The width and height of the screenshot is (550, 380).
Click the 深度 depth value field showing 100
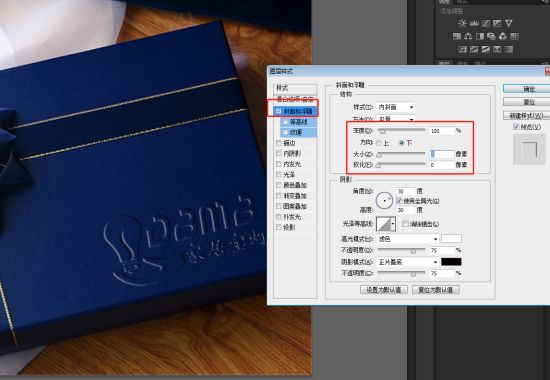click(442, 131)
